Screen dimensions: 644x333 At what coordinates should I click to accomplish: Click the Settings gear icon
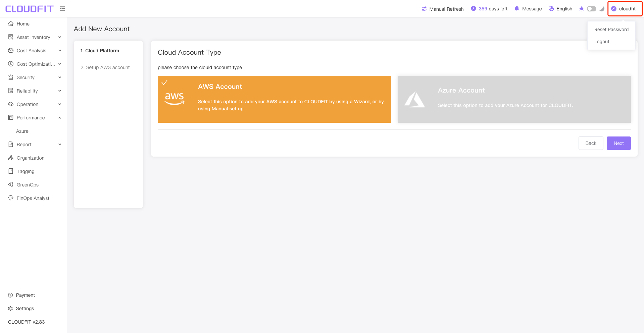[x=10, y=309]
